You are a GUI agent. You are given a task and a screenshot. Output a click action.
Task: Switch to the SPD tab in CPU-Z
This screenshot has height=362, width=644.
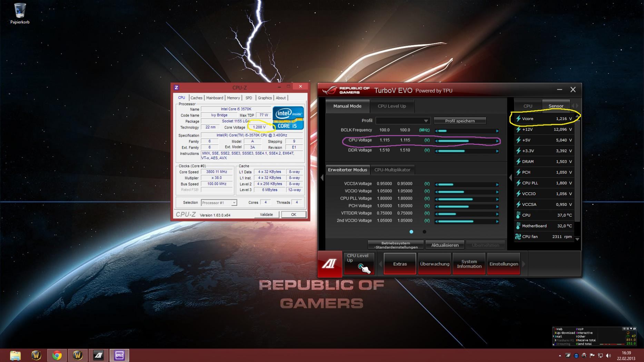pos(249,98)
